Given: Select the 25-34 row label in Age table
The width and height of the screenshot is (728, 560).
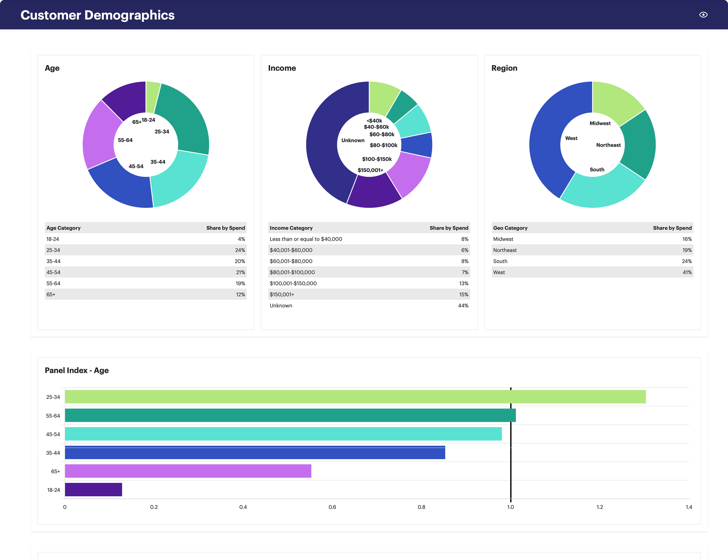Looking at the screenshot, I should tap(53, 250).
